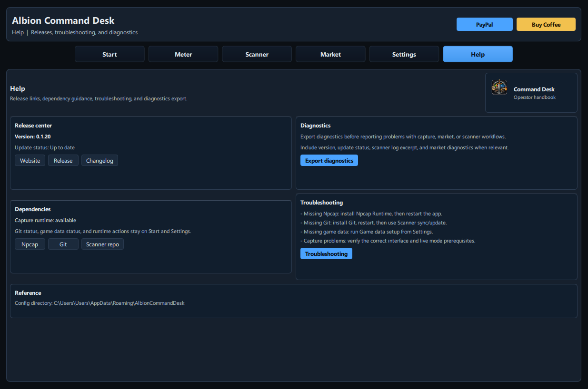This screenshot has width=588, height=389.
Task: Click Export diagnostics
Action: coord(329,160)
